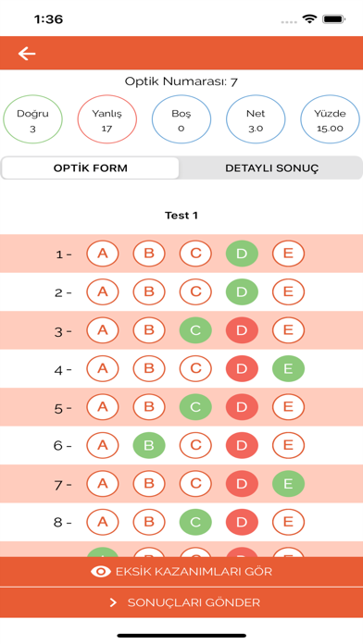Tap the Boş count circle
Screen dimensions: 363x644
pyautogui.click(x=181, y=119)
